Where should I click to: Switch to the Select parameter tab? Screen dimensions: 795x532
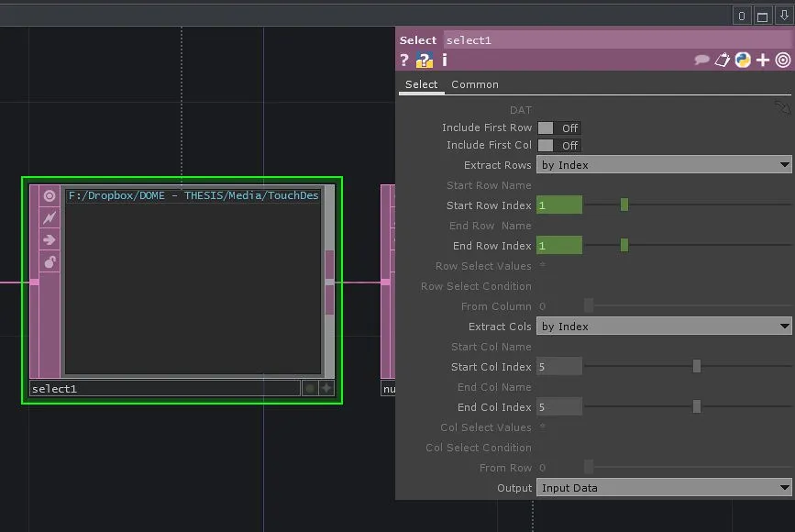421,84
